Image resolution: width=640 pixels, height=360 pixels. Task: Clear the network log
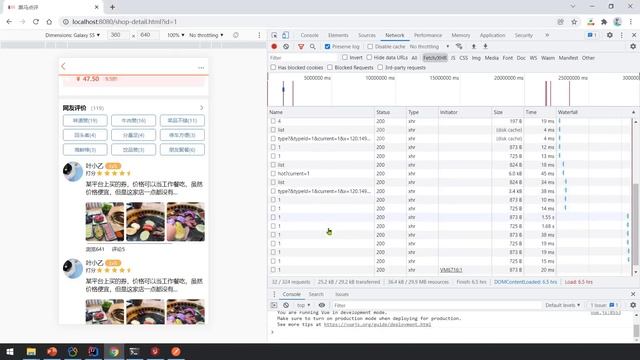(x=286, y=47)
